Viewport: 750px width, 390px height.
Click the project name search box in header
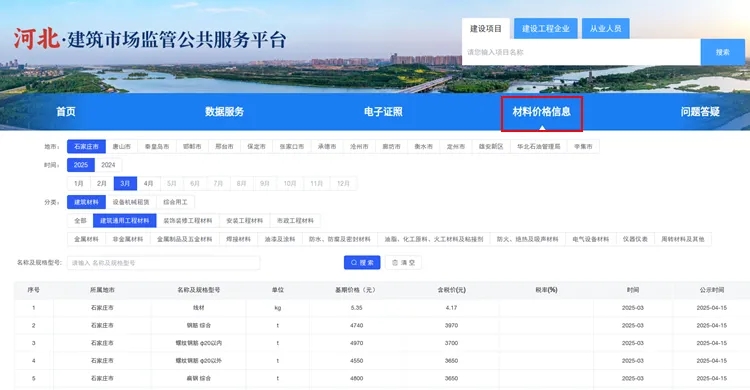pos(581,52)
